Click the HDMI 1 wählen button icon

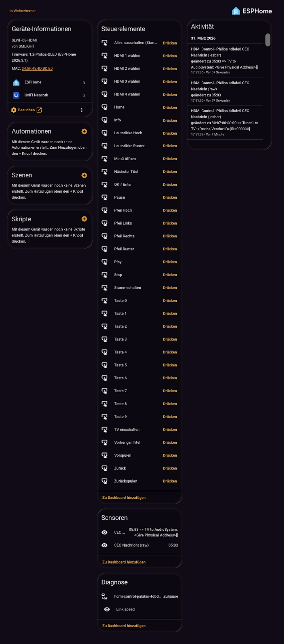(104, 56)
